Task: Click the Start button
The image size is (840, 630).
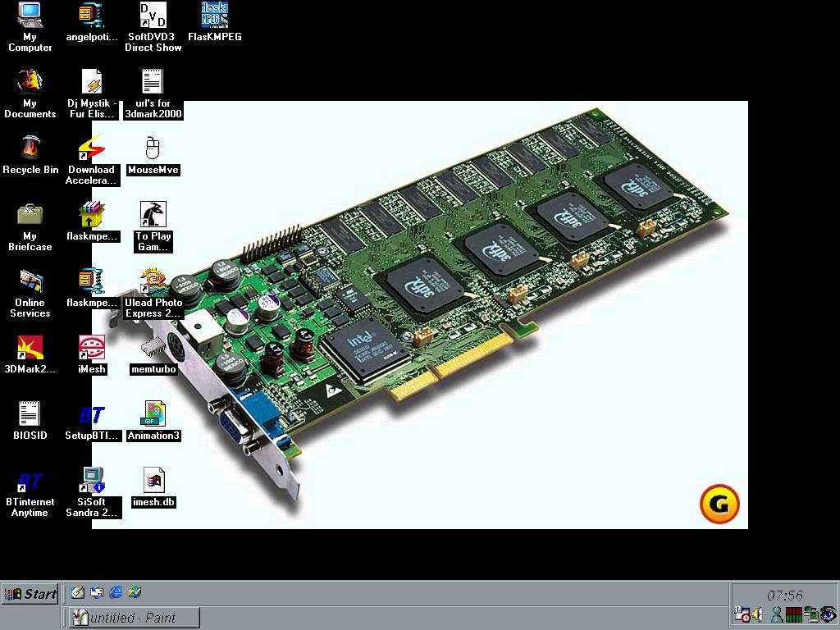Action: point(30,594)
